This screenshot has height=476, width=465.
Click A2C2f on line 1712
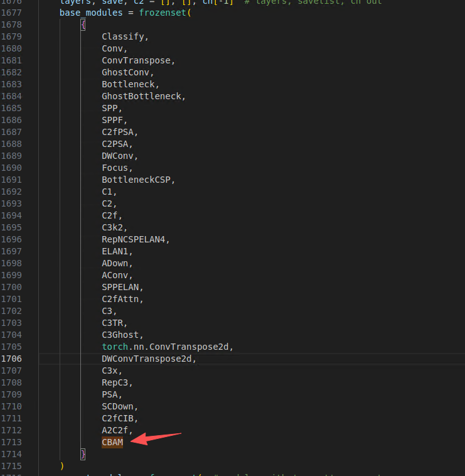click(115, 430)
